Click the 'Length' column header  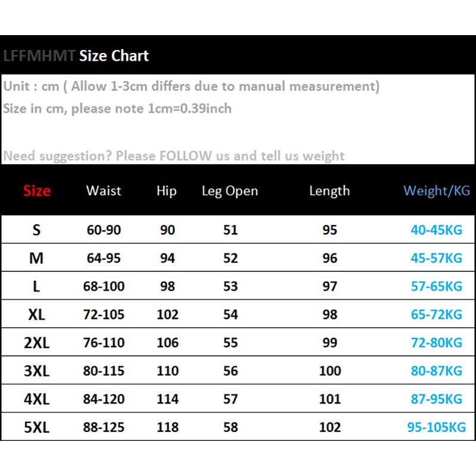click(x=330, y=191)
